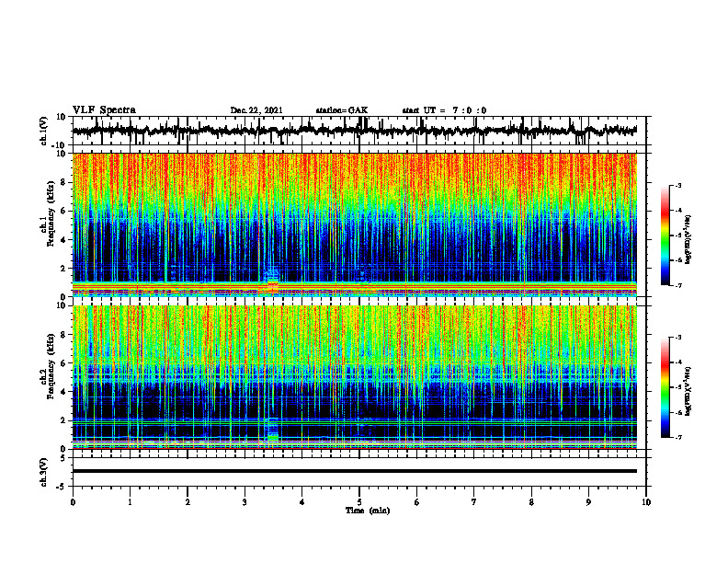Click the '-3' label on upper color scale

pyautogui.click(x=677, y=185)
